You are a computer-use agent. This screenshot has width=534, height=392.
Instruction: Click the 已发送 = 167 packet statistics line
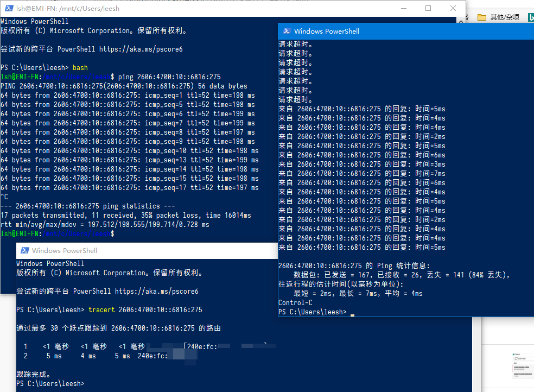402,275
